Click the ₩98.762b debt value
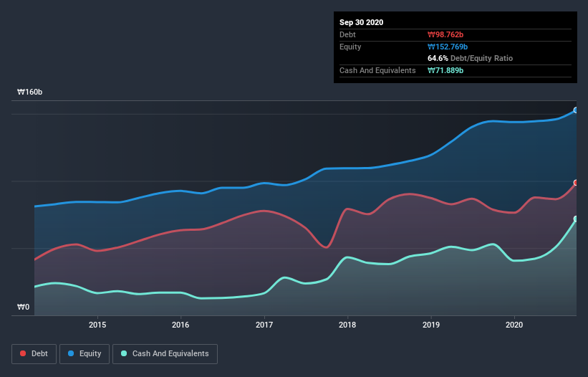 445,34
